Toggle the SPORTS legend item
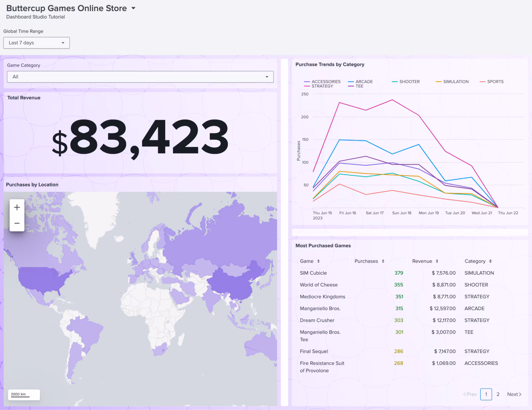Image resolution: width=532 pixels, height=410 pixels. coord(495,82)
